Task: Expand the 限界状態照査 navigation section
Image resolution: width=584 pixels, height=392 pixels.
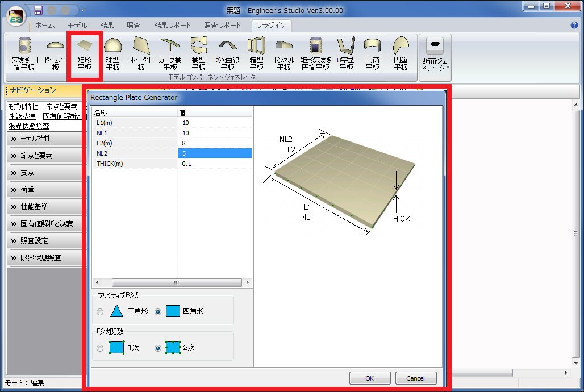Action: pos(45,258)
